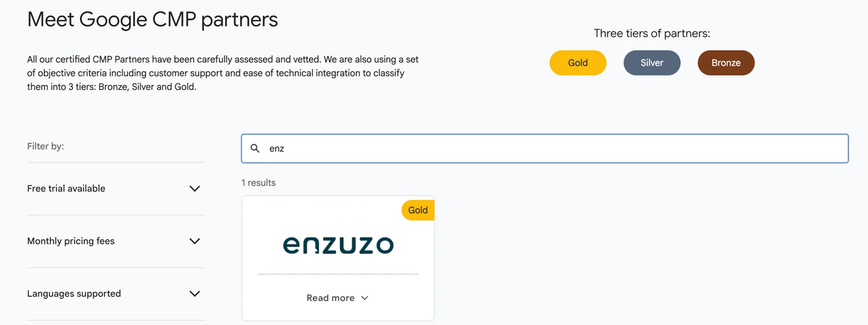Image resolution: width=868 pixels, height=325 pixels.
Task: Click the chevron icon beside Monthly pricing fees
Action: (194, 241)
